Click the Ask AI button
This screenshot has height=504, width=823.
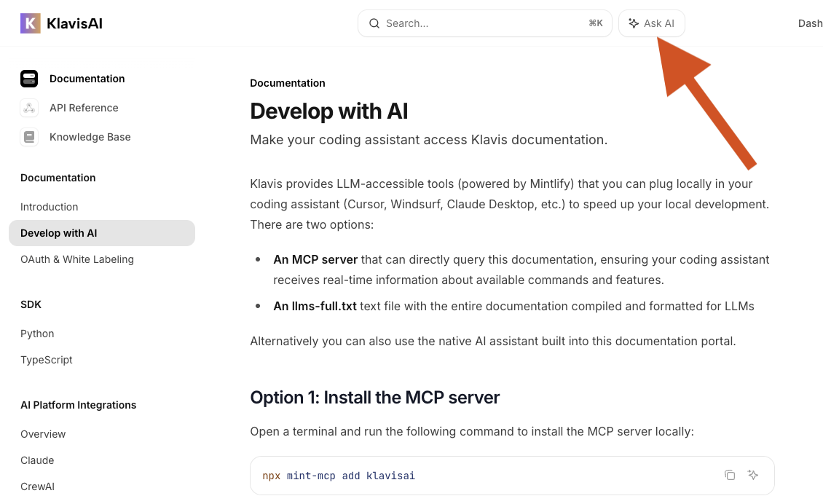tap(651, 23)
